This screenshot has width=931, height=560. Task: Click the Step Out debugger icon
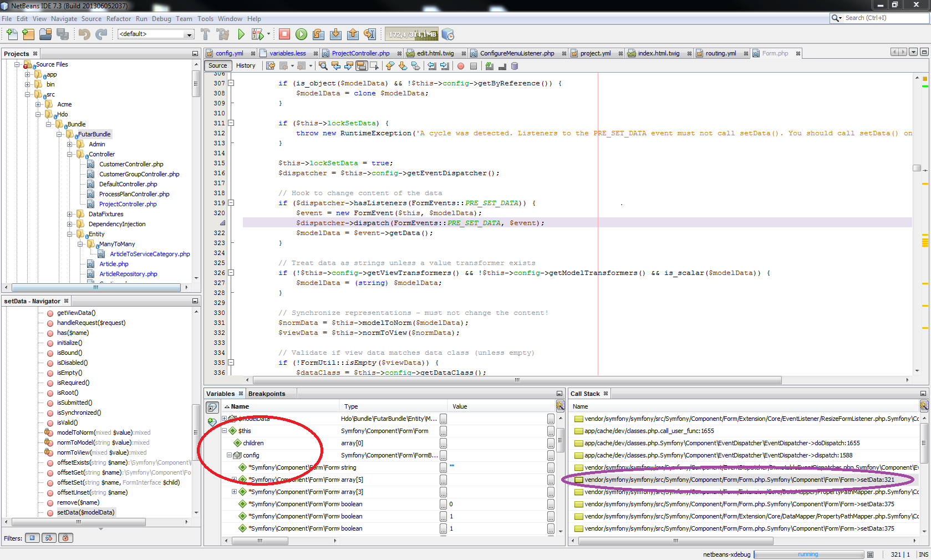click(x=353, y=34)
